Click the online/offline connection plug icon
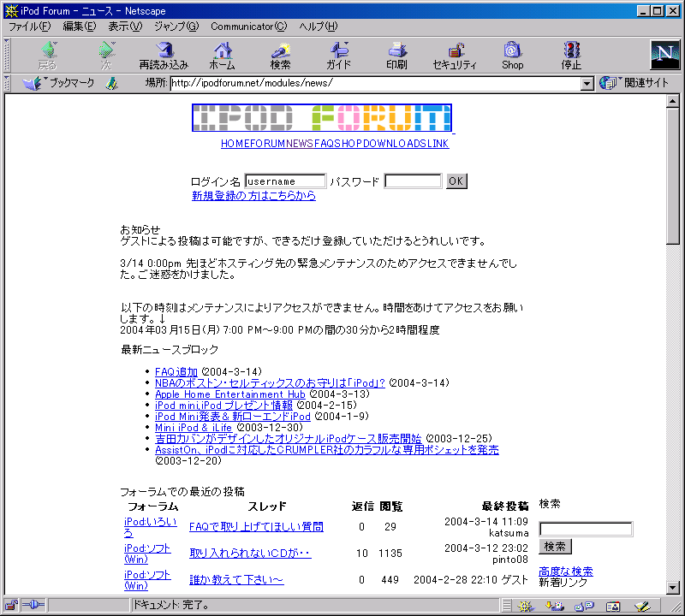685x616 pixels. pos(33,605)
